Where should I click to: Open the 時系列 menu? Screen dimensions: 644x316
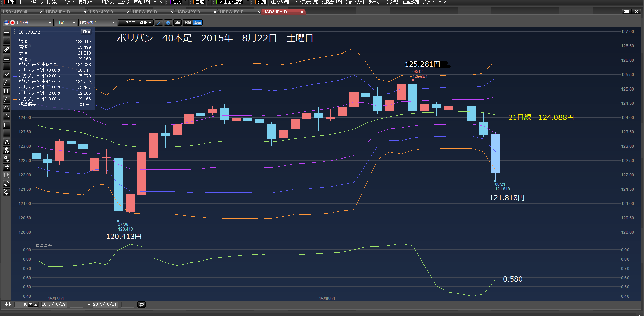pos(108,2)
